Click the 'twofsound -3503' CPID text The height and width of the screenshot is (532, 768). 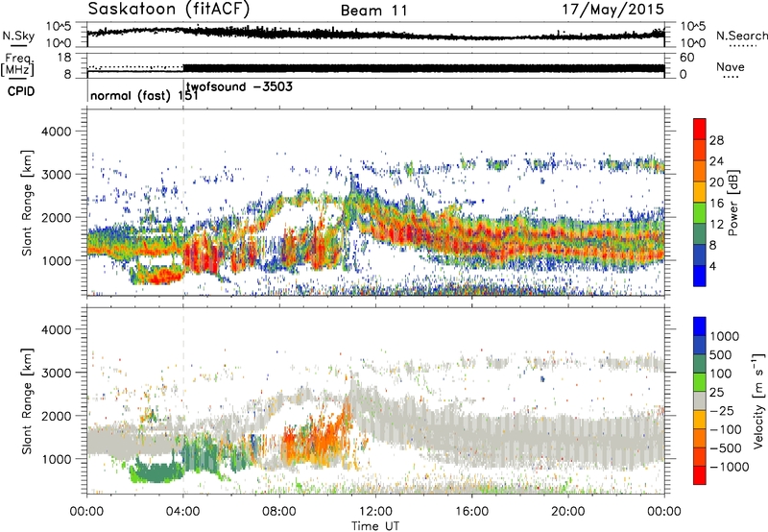coord(239,86)
